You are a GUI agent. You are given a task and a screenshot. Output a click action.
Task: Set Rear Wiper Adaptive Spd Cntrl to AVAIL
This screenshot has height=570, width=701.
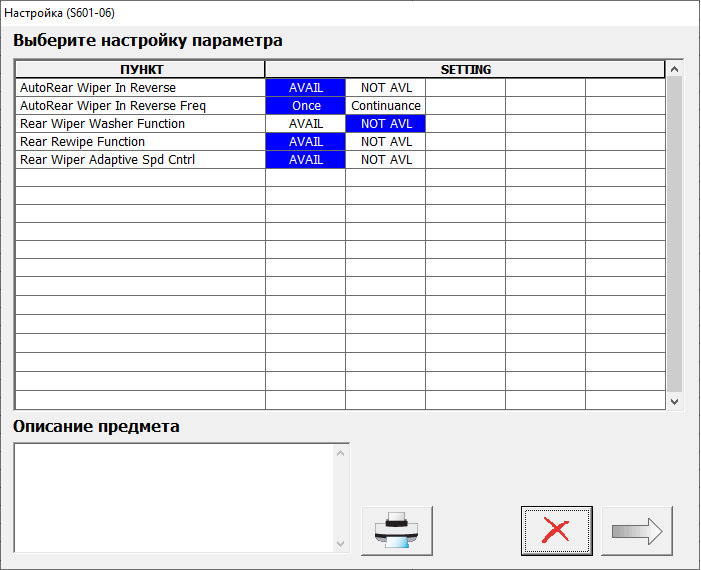tap(305, 160)
